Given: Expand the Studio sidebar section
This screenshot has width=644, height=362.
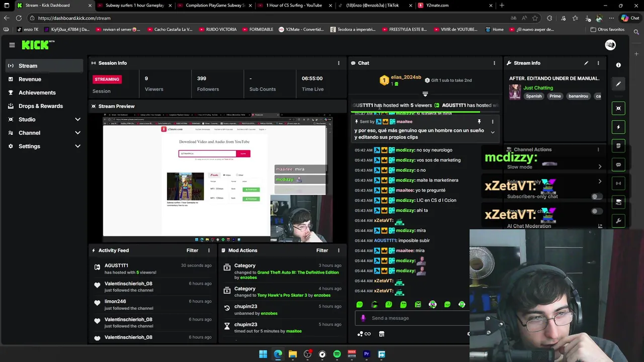Looking at the screenshot, I should coord(77,120).
